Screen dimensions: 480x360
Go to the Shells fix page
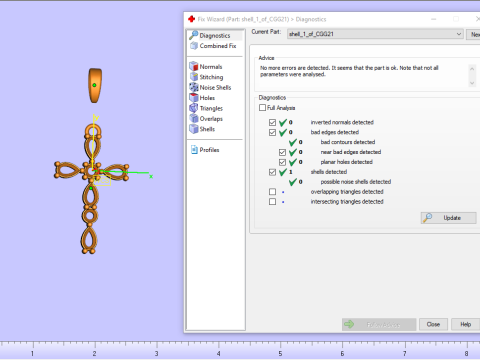click(207, 129)
